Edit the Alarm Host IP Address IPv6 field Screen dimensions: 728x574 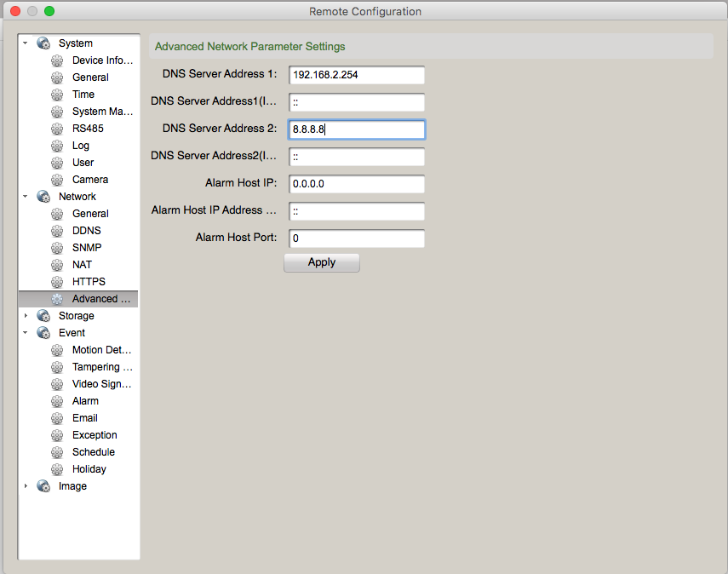(357, 211)
